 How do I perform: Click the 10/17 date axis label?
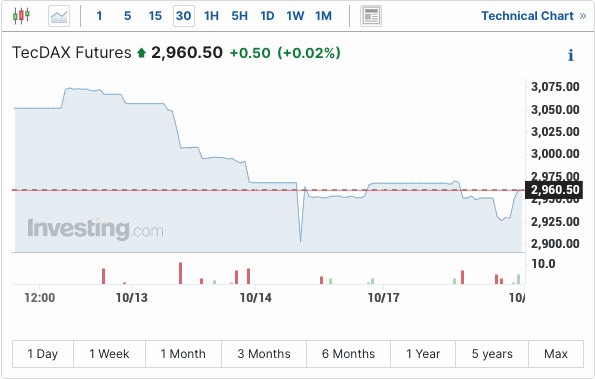tap(384, 297)
